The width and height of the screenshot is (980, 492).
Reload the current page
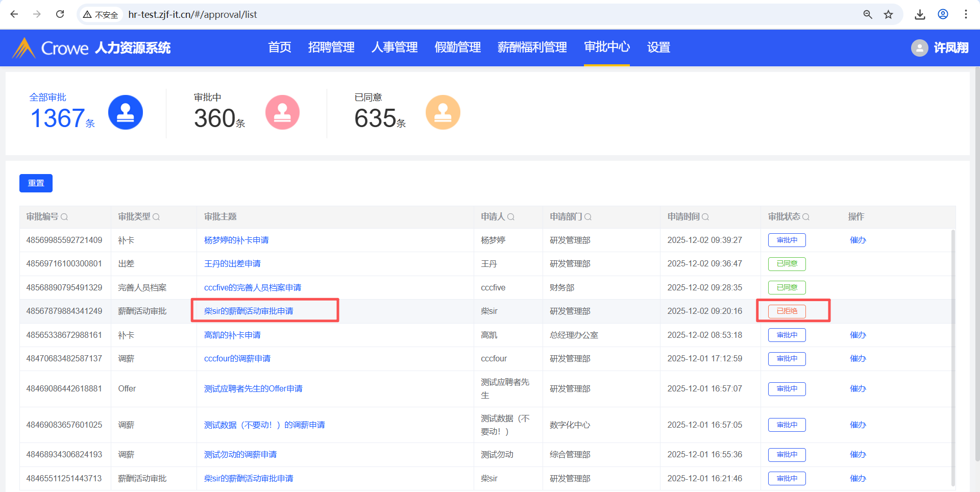point(60,14)
